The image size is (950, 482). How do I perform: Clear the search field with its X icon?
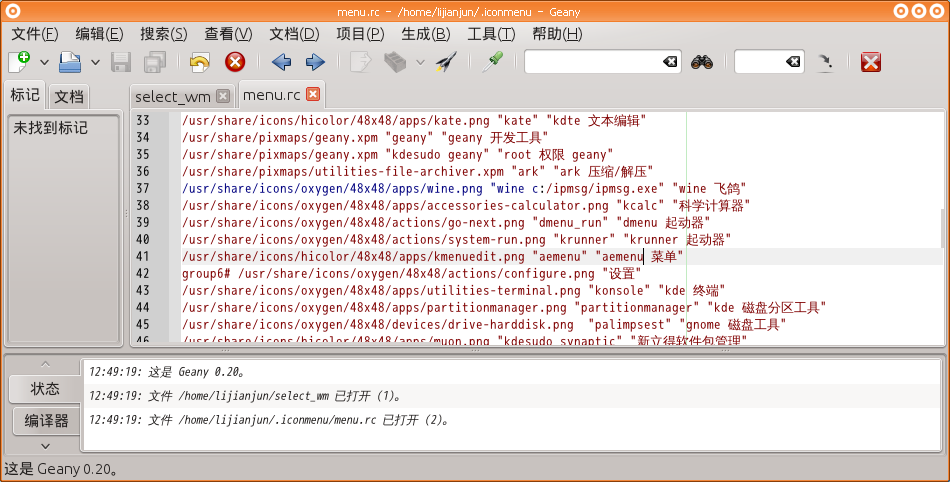coord(669,62)
